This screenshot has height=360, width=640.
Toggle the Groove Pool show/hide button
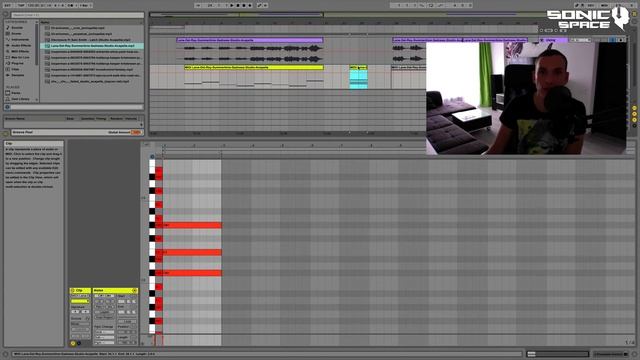click(5, 133)
